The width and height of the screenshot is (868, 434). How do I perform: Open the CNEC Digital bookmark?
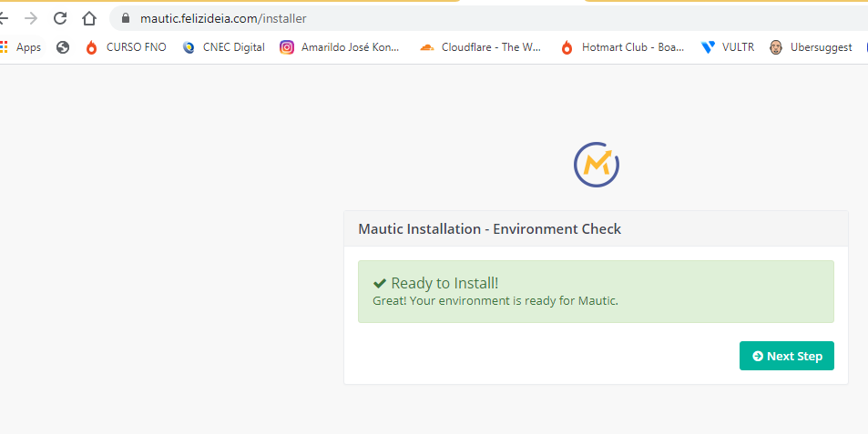tap(224, 47)
